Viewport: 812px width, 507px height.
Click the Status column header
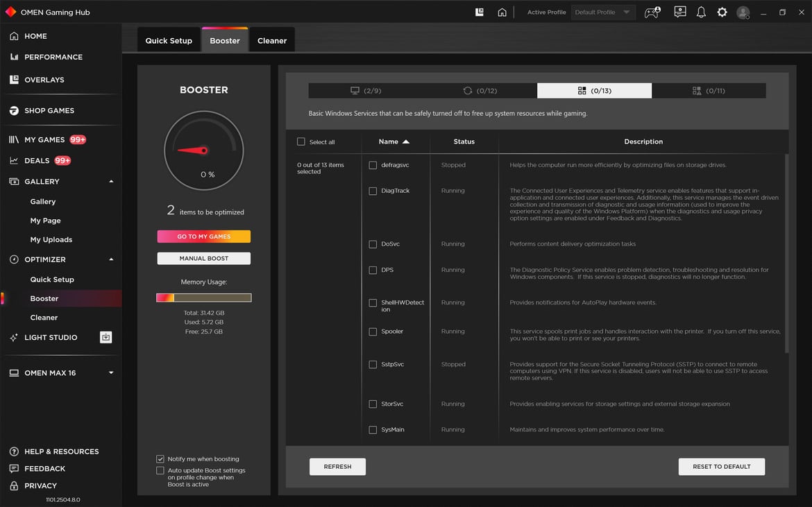coord(464,141)
